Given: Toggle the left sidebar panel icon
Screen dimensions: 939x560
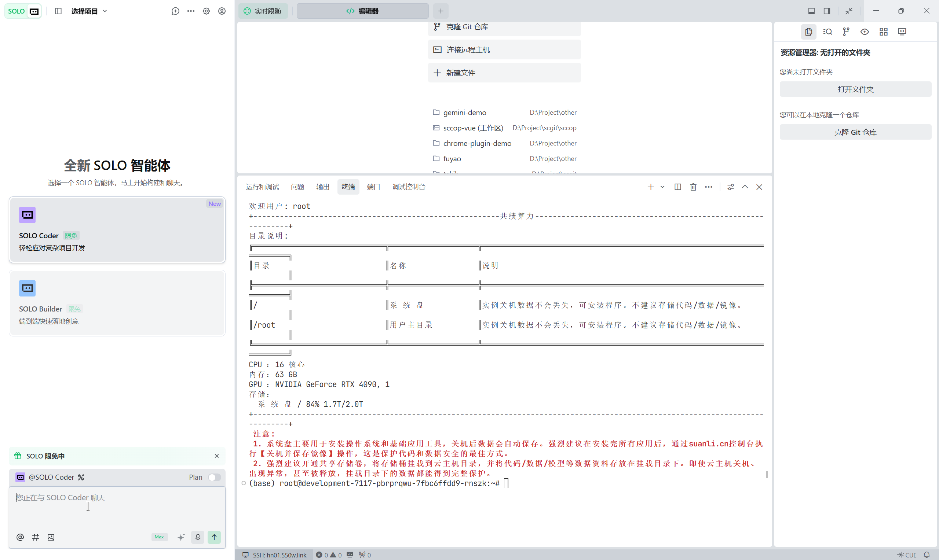Looking at the screenshot, I should [x=58, y=11].
